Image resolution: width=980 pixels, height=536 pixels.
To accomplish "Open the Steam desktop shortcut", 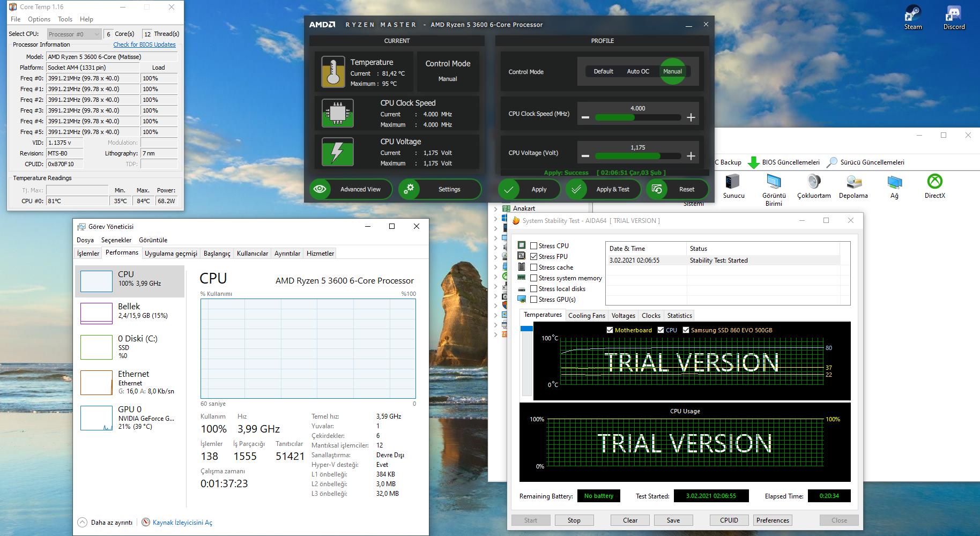I will 912,18.
